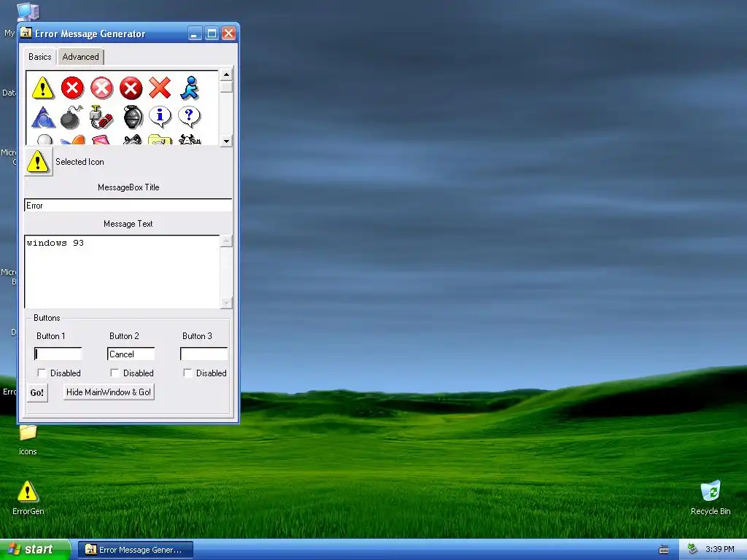Choose the glossy dark red circle X icon

[131, 88]
